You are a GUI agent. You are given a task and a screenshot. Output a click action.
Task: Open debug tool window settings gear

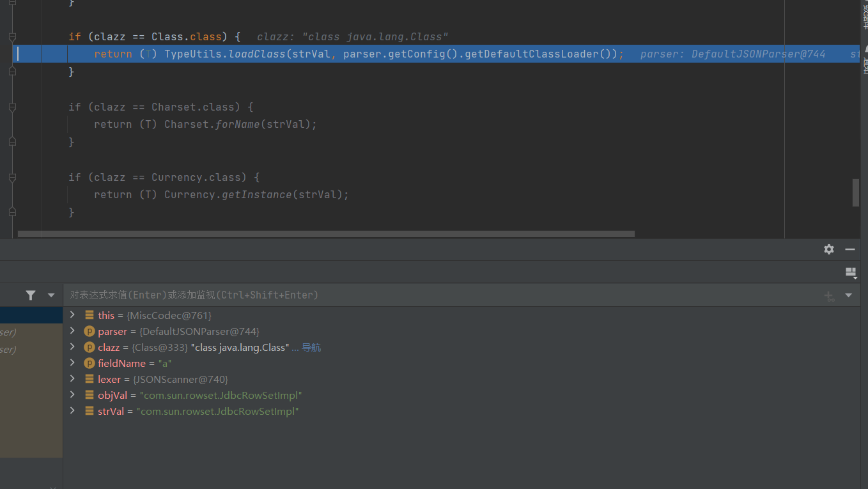tap(829, 249)
